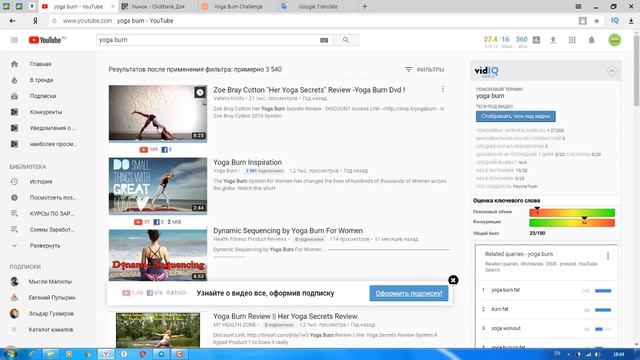Screen dimensions: 640x360
Task: Click the Отображать теги под видео button
Action: [516, 116]
